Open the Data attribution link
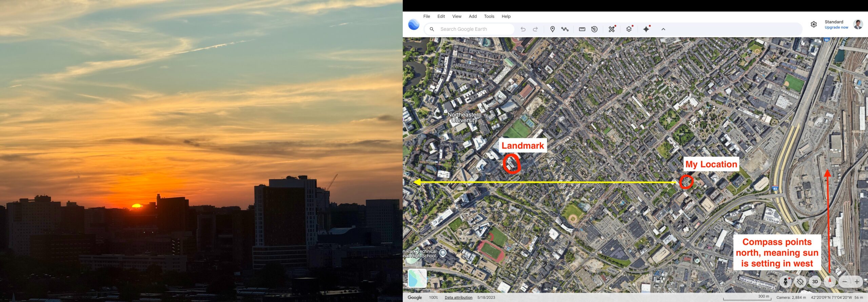Image resolution: width=868 pixels, height=302 pixels. 458,298
